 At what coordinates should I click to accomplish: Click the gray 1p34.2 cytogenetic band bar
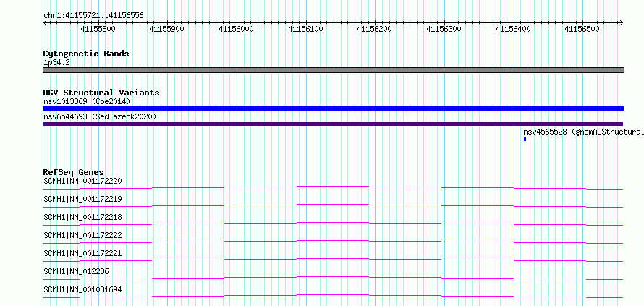[334, 70]
